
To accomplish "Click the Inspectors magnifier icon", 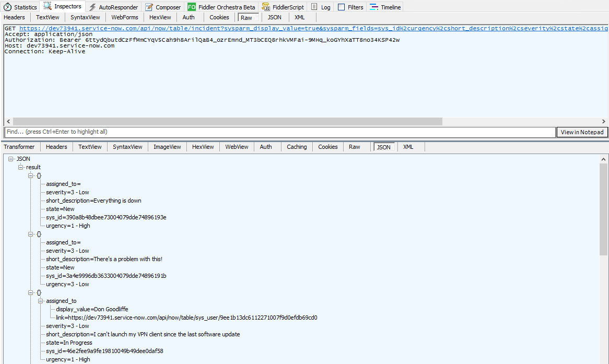I will coord(48,6).
